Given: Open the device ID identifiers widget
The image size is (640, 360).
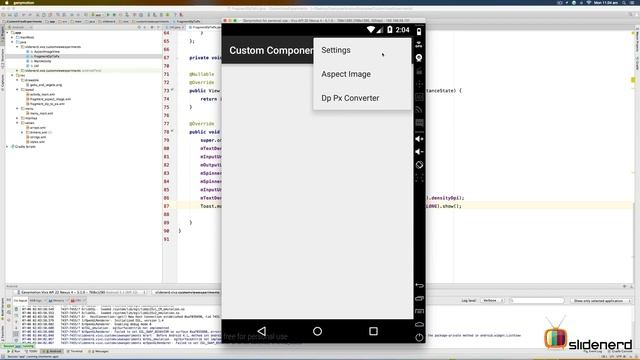Looking at the screenshot, I should (419, 97).
